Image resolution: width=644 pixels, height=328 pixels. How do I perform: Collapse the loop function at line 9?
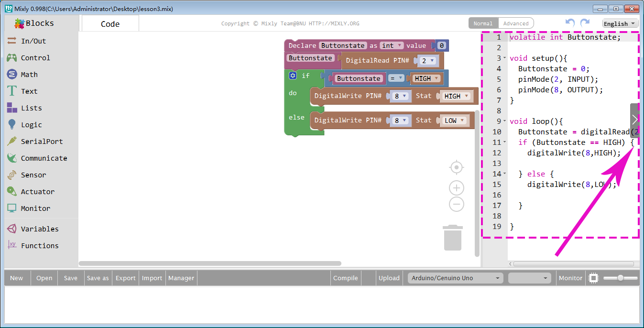[x=504, y=121]
